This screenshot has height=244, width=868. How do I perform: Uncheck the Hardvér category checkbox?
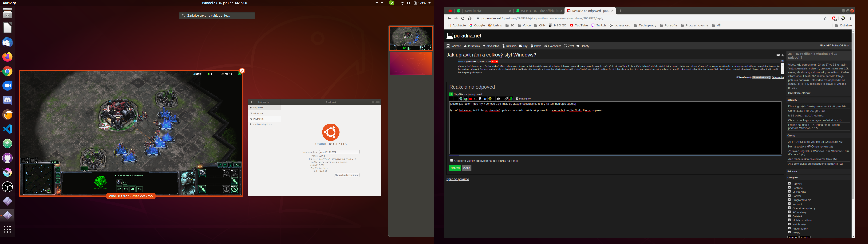pyautogui.click(x=790, y=184)
